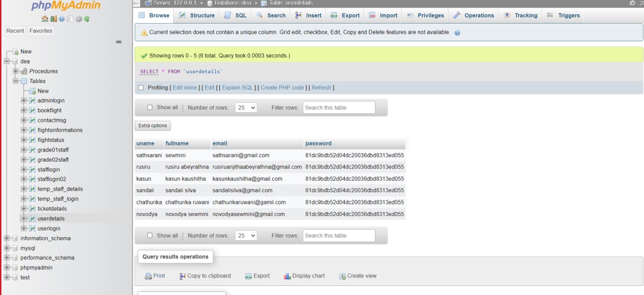Switch to the Insert tab

pyautogui.click(x=308, y=16)
